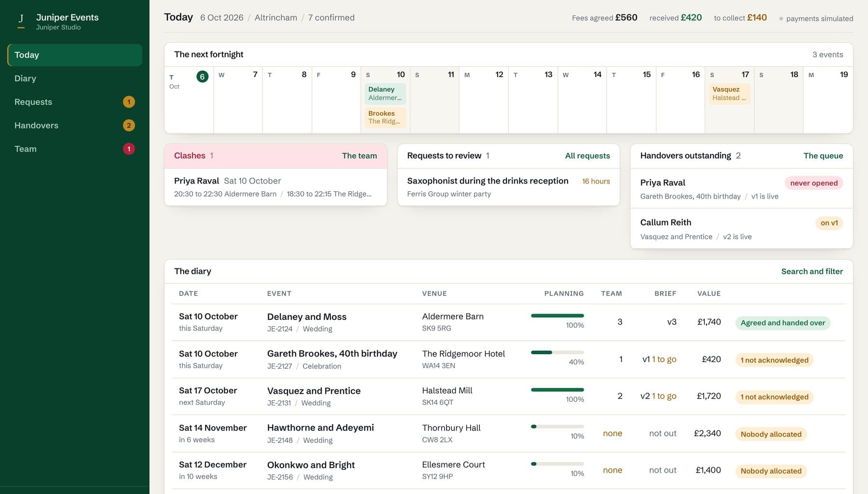The width and height of the screenshot is (868, 494).
Task: Click '1 not acknowledged' pill for Vasquez and Prentice
Action: point(774,397)
